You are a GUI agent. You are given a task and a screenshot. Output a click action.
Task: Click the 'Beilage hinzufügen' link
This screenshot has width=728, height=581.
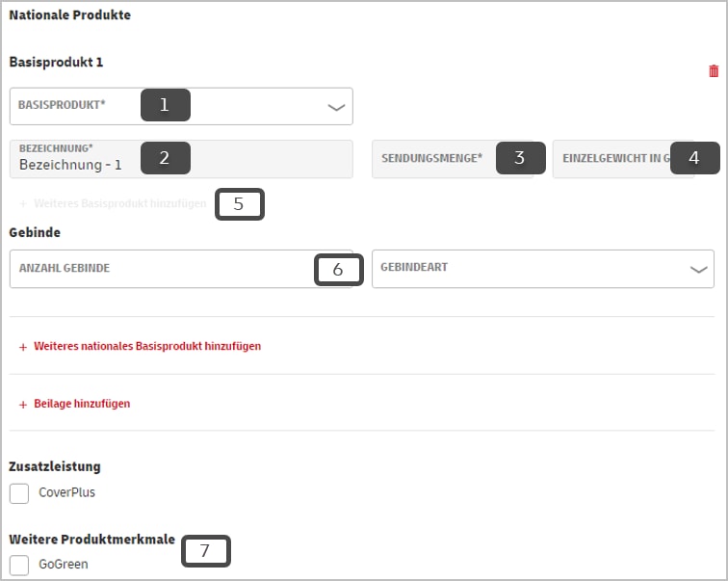[82, 404]
